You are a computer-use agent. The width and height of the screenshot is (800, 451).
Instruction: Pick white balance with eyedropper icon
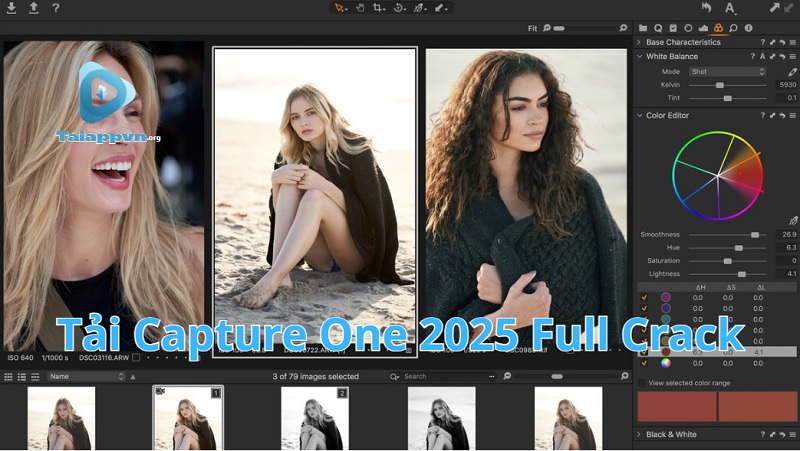pos(792,72)
